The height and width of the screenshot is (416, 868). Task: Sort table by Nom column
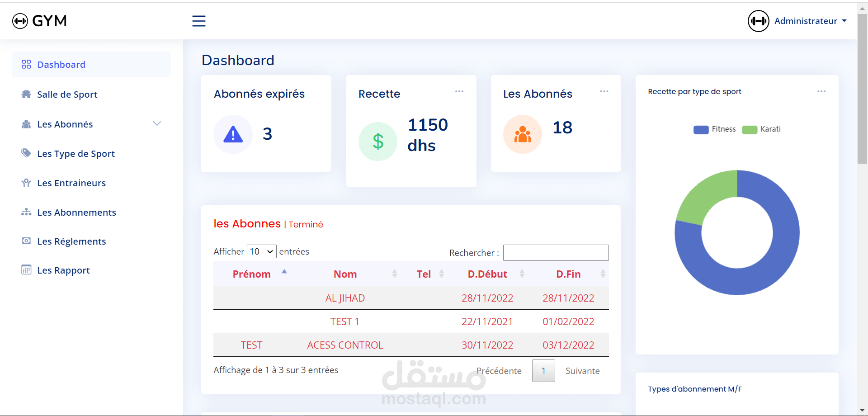coord(345,274)
